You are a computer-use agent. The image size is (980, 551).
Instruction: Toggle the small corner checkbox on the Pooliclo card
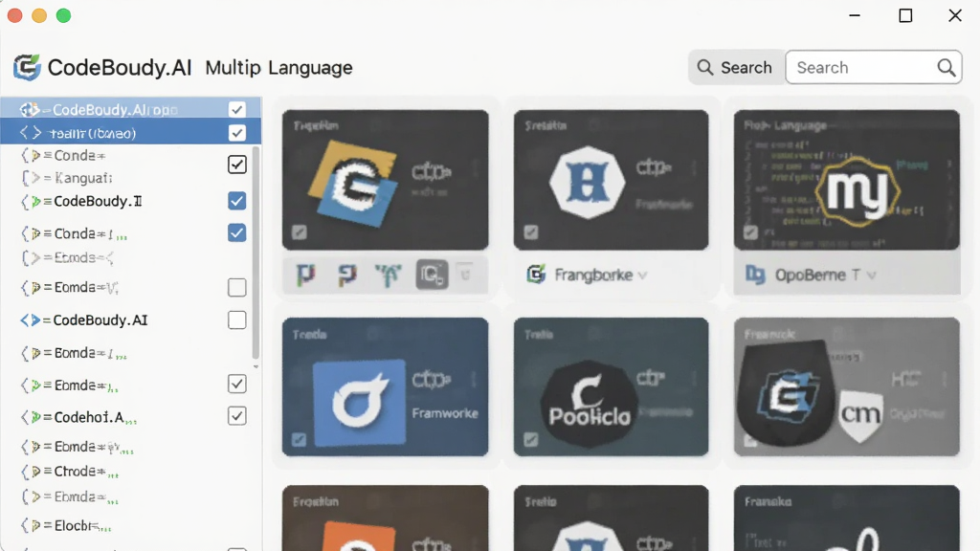(x=531, y=440)
